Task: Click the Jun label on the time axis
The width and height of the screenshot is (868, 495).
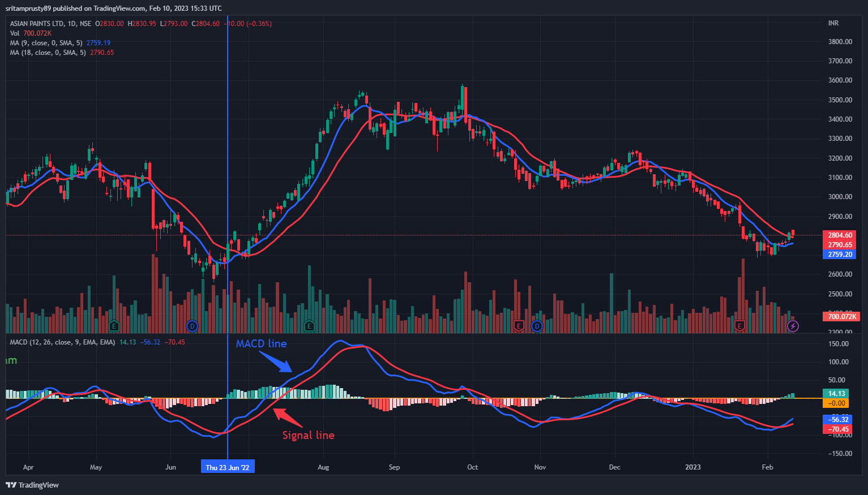Action: (170, 467)
